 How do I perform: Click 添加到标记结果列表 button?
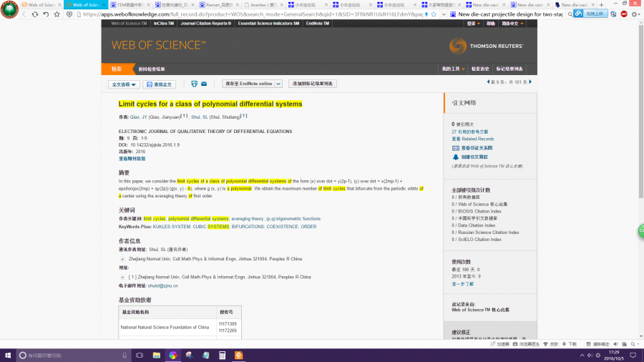[x=313, y=84]
